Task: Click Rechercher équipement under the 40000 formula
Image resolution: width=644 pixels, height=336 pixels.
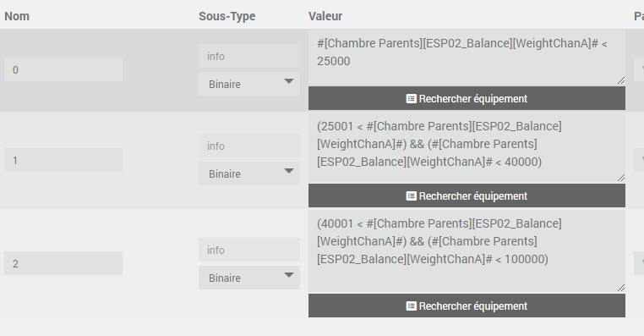Action: click(x=467, y=196)
